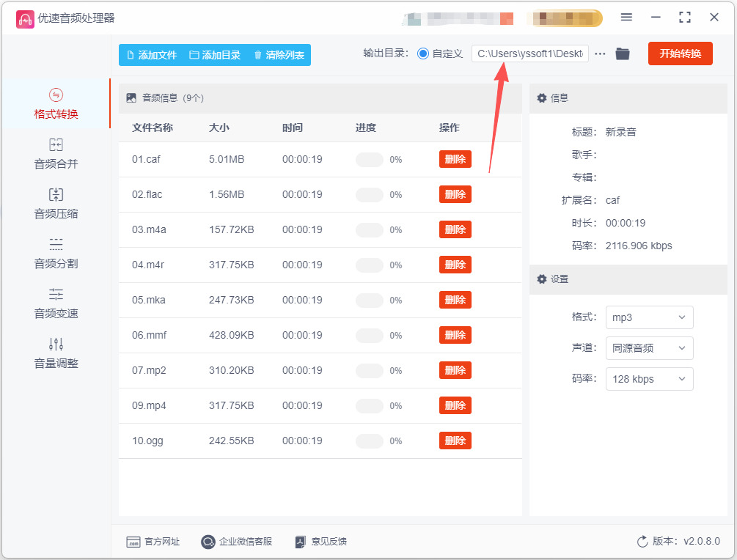
Task: Open the 音量调整 volume adjust section
Action: click(56, 353)
